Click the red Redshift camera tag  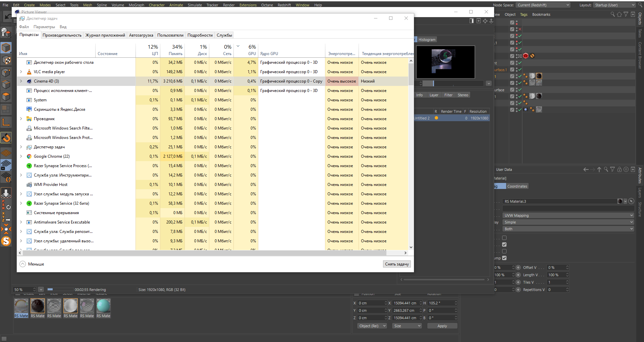point(526,56)
